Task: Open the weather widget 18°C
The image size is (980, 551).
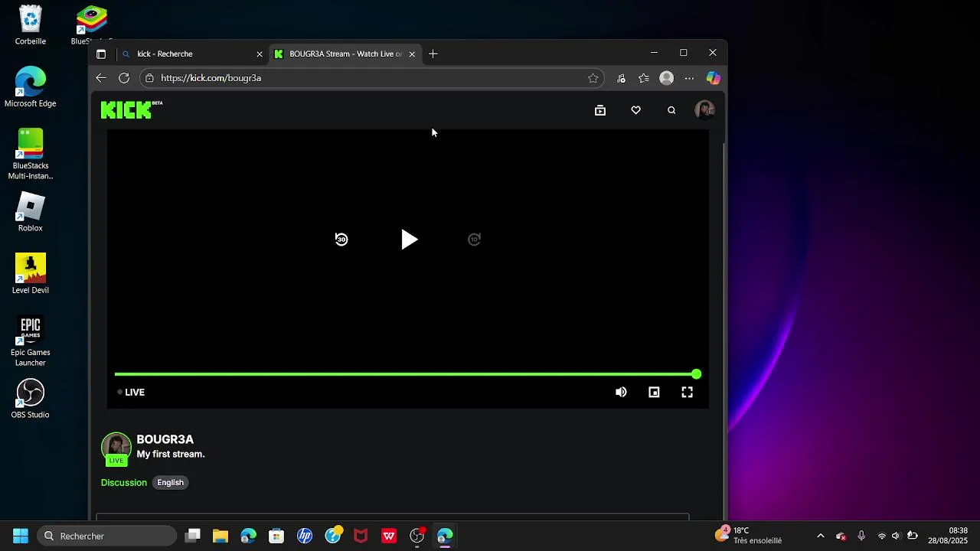Action: point(749,536)
